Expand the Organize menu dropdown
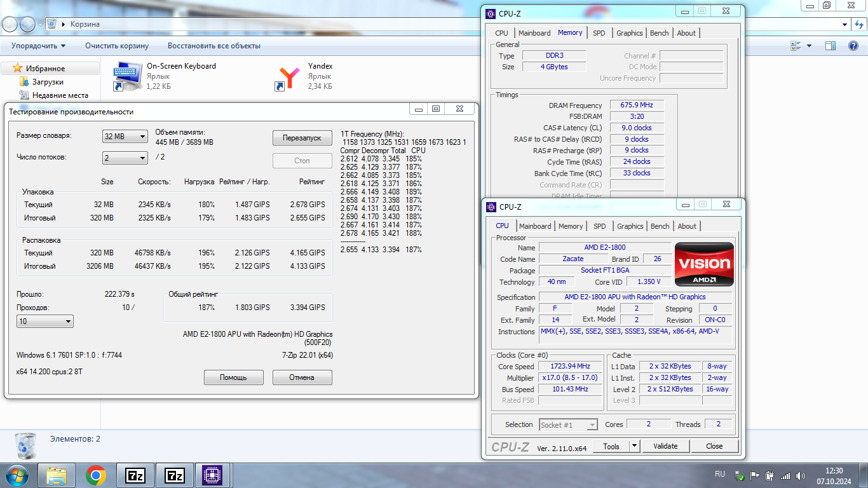Screen dimensions: 868x488 click(x=39, y=46)
